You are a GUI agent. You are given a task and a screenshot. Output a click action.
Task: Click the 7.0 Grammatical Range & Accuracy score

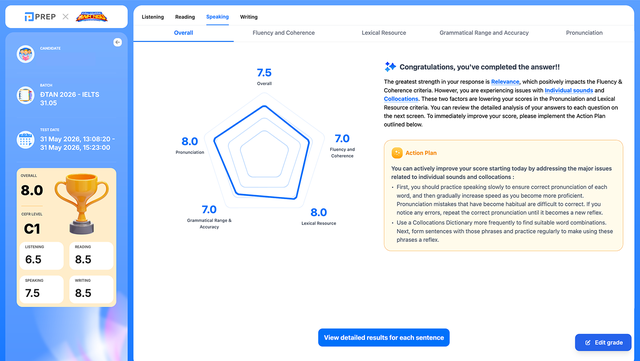209,209
